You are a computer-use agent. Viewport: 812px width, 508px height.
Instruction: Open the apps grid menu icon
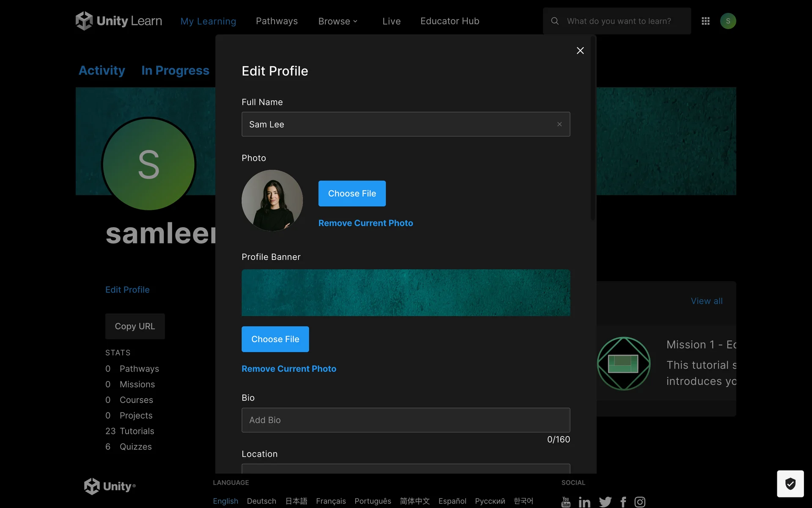pos(705,21)
